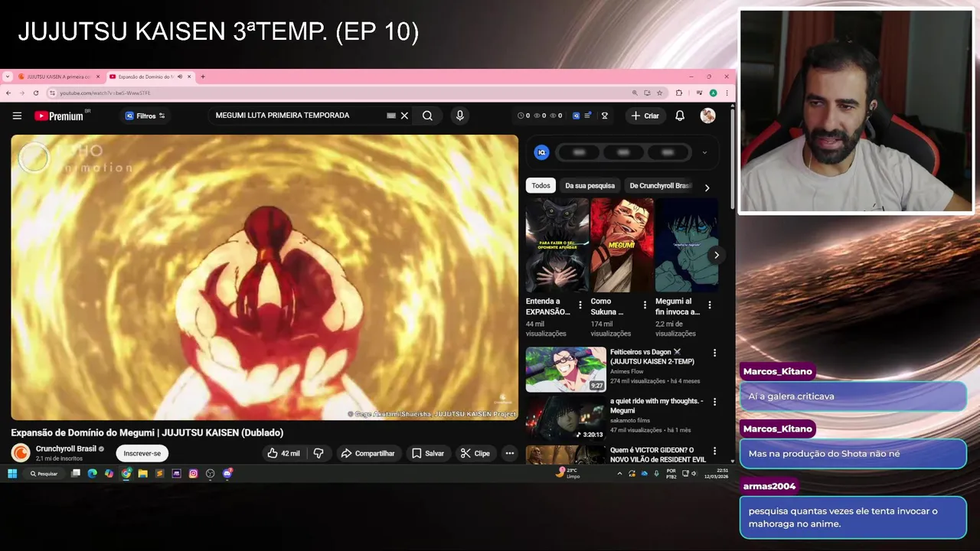
Task: Open the YouTube hamburger guide menu
Action: [17, 116]
